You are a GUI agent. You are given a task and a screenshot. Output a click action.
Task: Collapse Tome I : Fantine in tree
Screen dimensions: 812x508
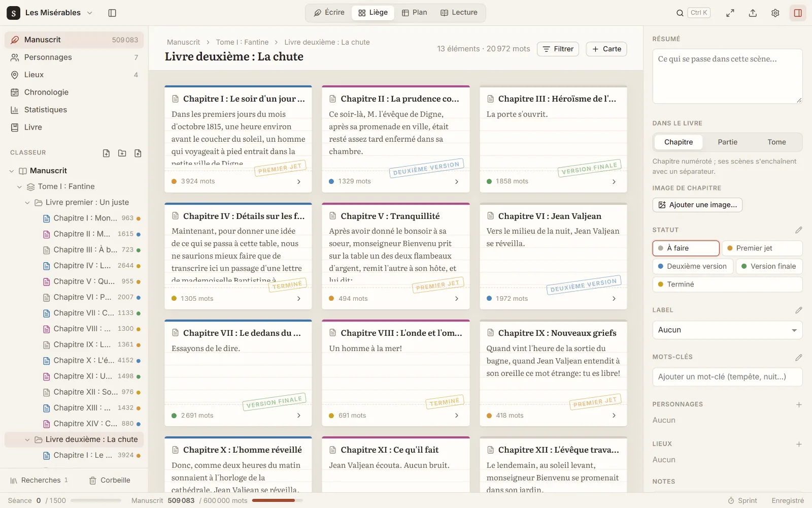pos(20,187)
